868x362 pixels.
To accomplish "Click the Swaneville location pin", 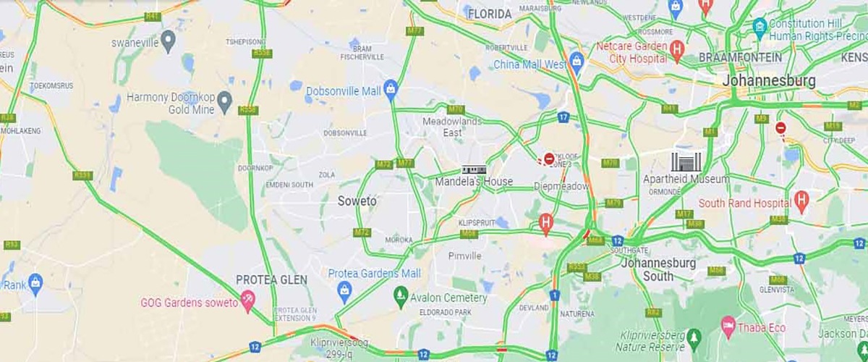I will click(169, 40).
